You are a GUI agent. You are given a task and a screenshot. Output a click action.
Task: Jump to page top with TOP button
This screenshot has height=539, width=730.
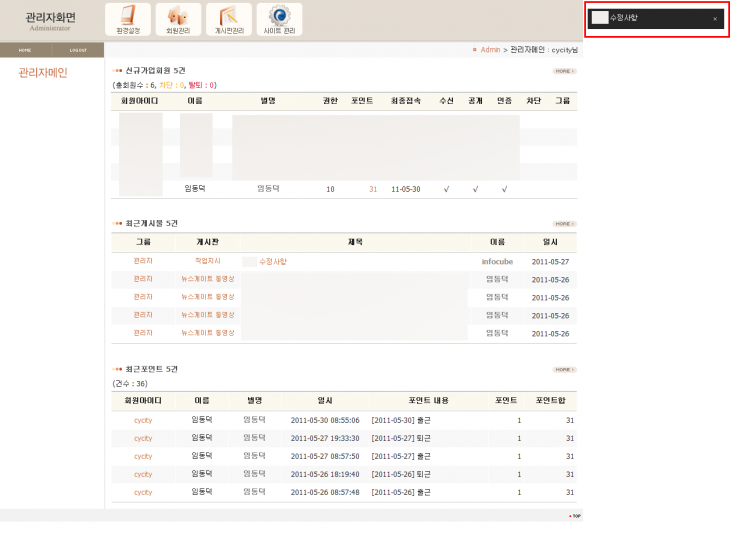(574, 516)
